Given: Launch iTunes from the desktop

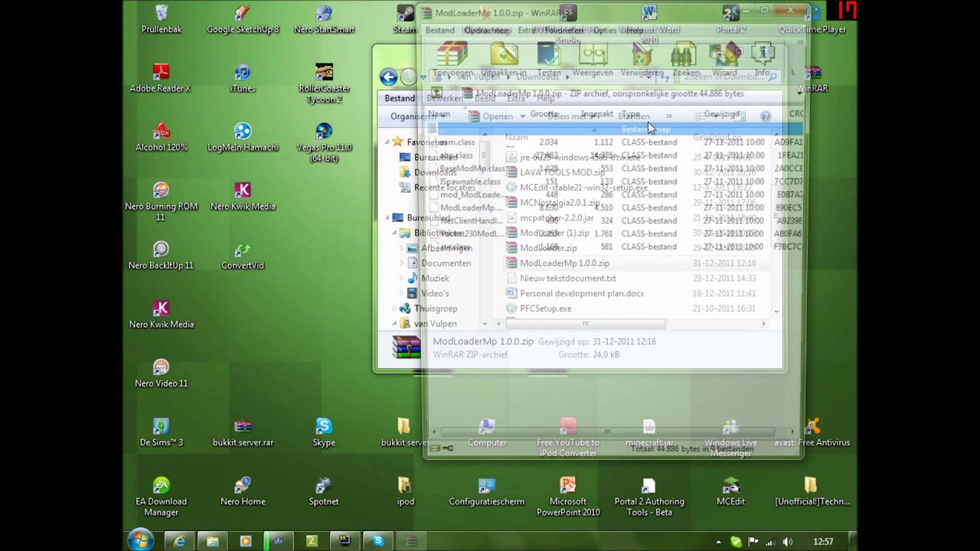Looking at the screenshot, I should 243,78.
